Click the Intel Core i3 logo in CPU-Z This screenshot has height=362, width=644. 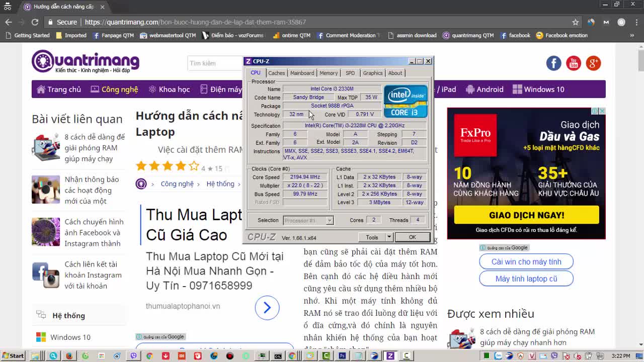(x=406, y=101)
